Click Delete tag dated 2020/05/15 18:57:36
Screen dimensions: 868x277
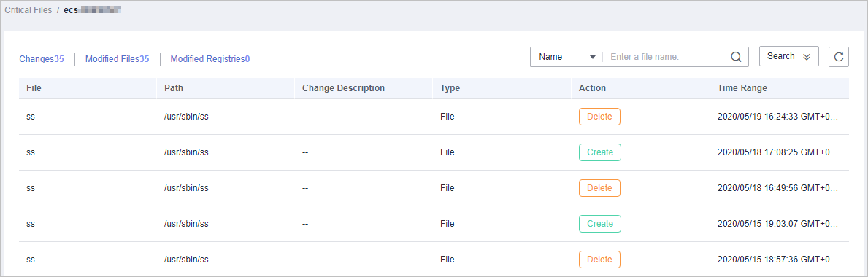599,260
